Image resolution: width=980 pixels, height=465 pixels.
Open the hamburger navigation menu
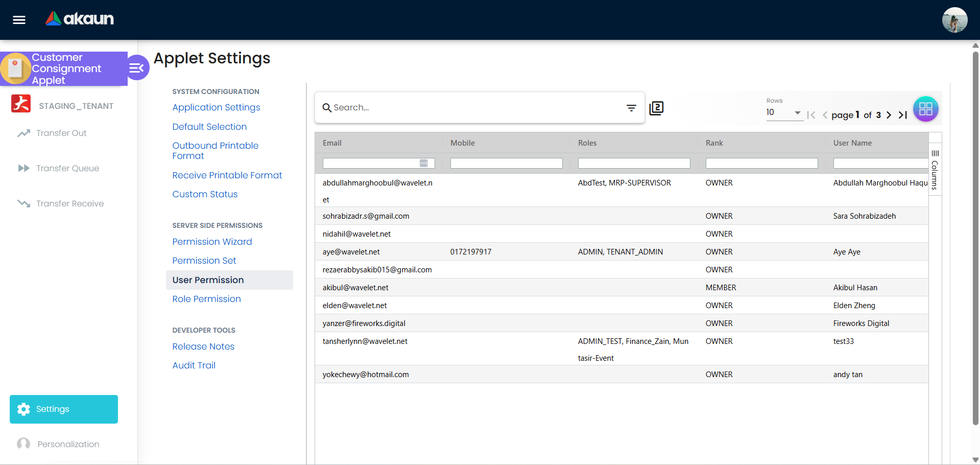point(18,20)
